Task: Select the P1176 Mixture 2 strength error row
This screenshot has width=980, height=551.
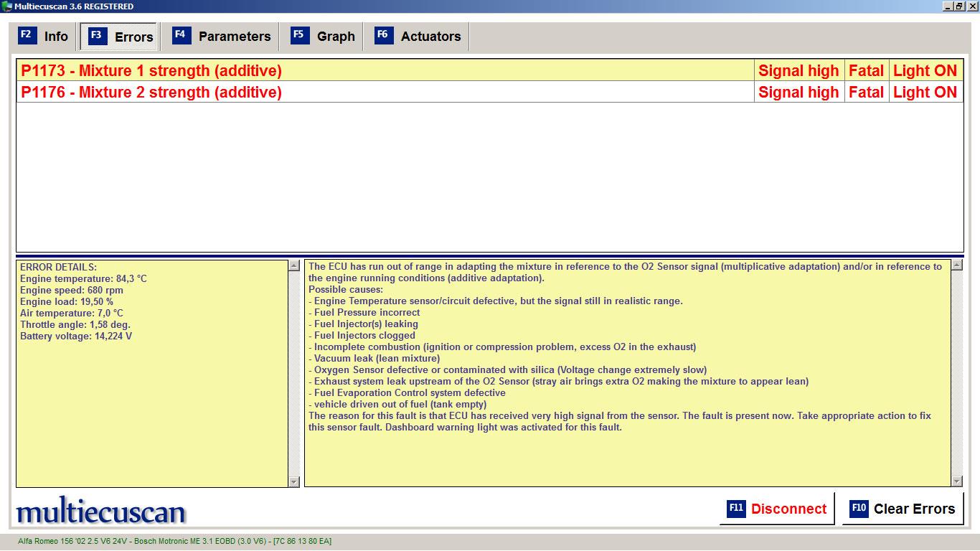Action: coord(151,93)
